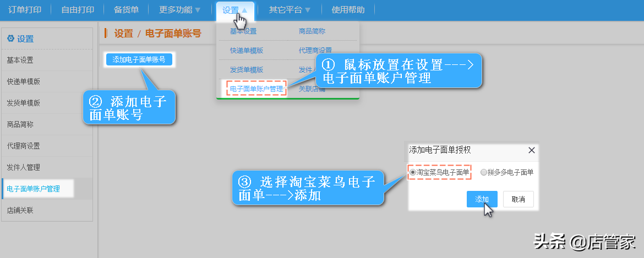644x258 pixels.
Task: Open the 使用帮助 menu item
Action: (348, 10)
